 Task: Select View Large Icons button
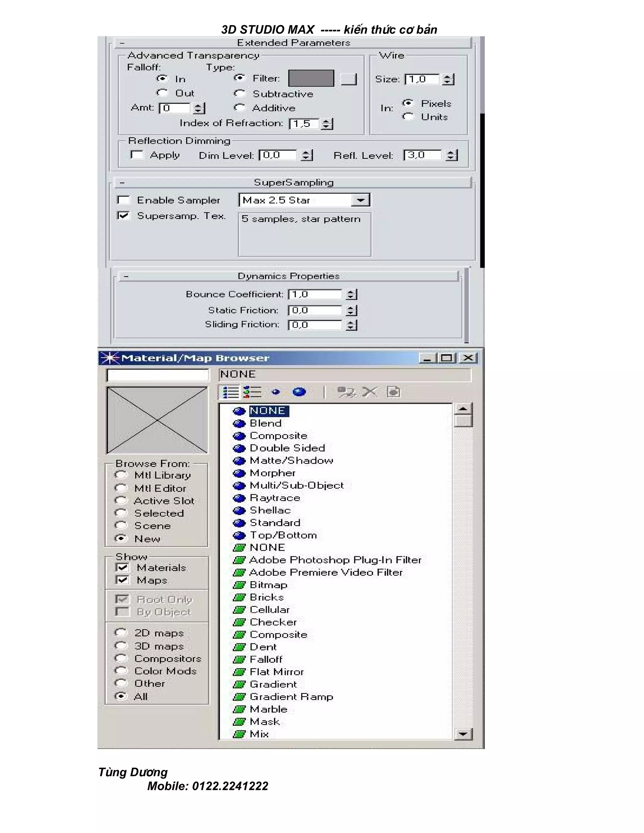point(299,392)
